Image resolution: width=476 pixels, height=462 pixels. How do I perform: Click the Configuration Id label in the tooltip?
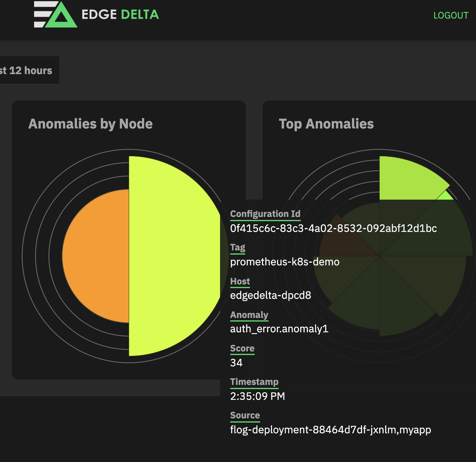265,214
